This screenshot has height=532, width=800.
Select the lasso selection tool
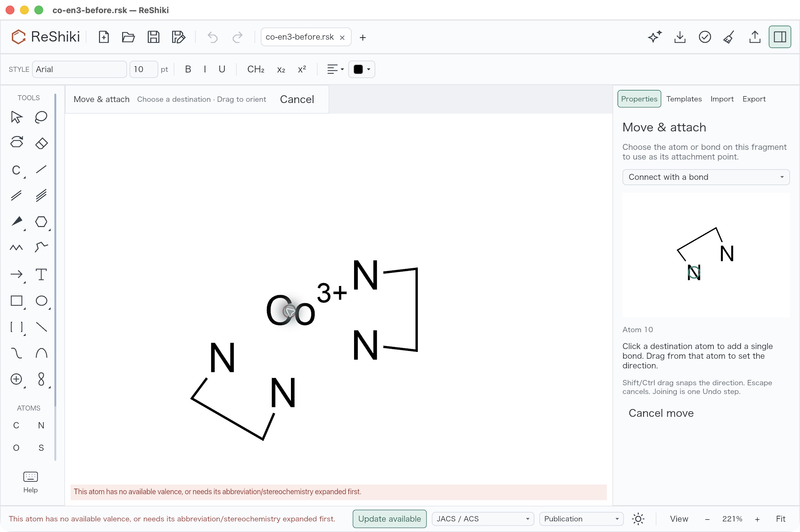41,117
